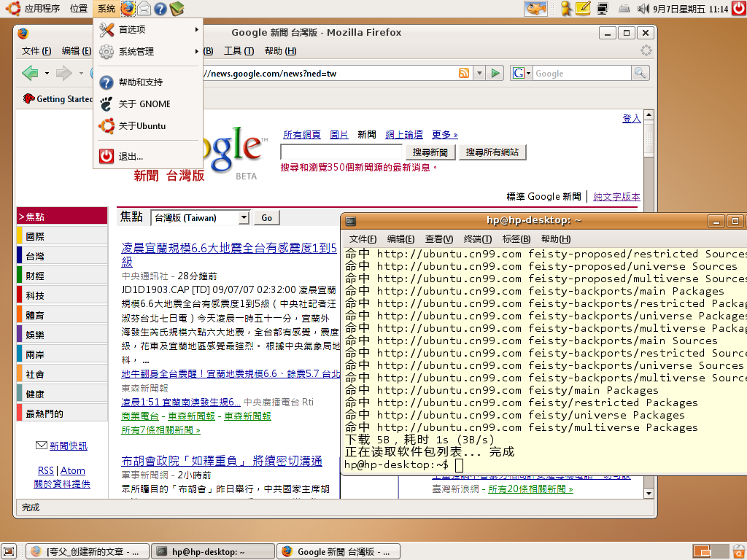Viewport: 747px width, 560px height.
Task: Choose 关于Ubuntu from the menu
Action: coord(149,126)
